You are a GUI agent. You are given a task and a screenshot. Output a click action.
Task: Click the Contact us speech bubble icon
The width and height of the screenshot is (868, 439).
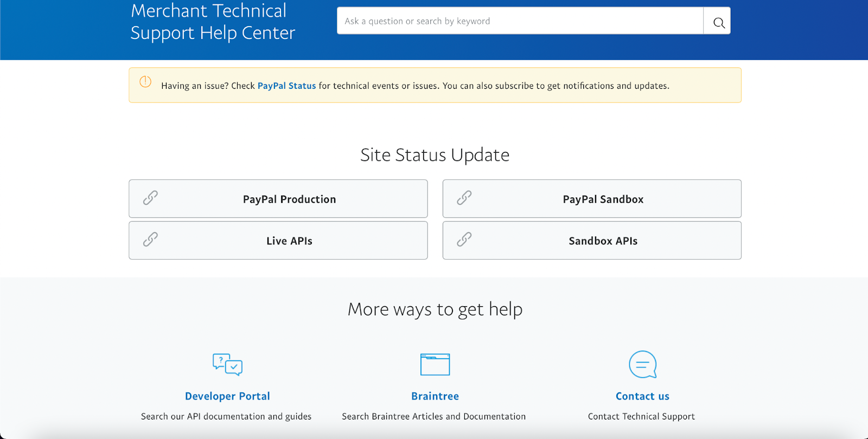(643, 364)
